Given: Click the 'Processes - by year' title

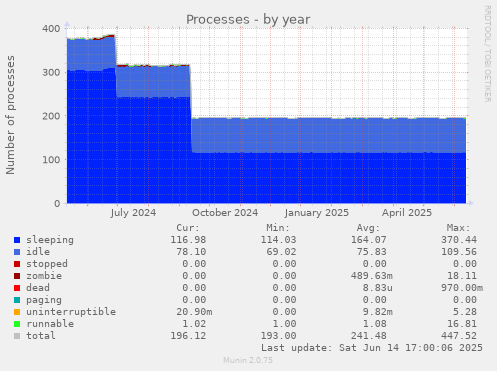Looking at the screenshot, I should (248, 20).
